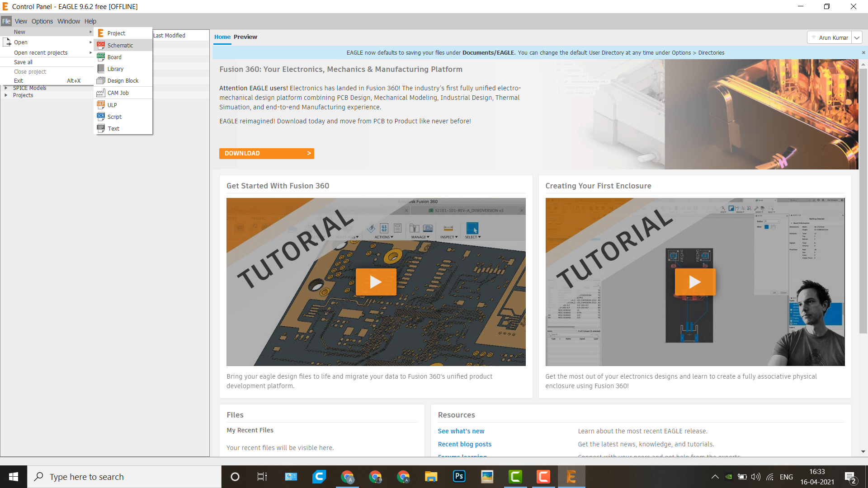868x488 pixels.
Task: Open the View menu
Action: (x=21, y=21)
